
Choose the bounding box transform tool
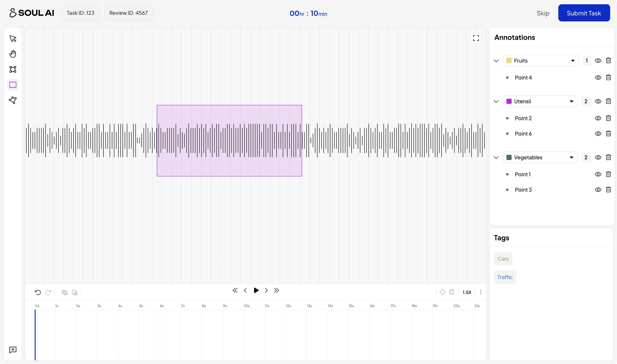tap(13, 69)
